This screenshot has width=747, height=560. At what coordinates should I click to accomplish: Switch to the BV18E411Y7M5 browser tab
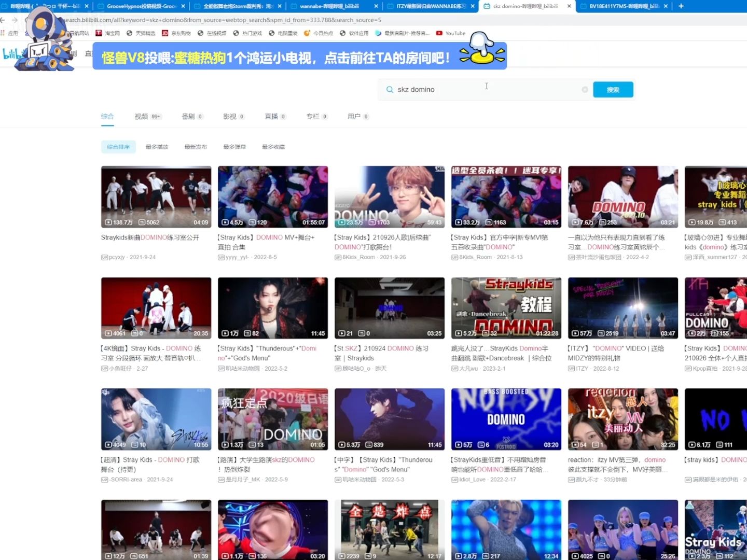pos(624,6)
